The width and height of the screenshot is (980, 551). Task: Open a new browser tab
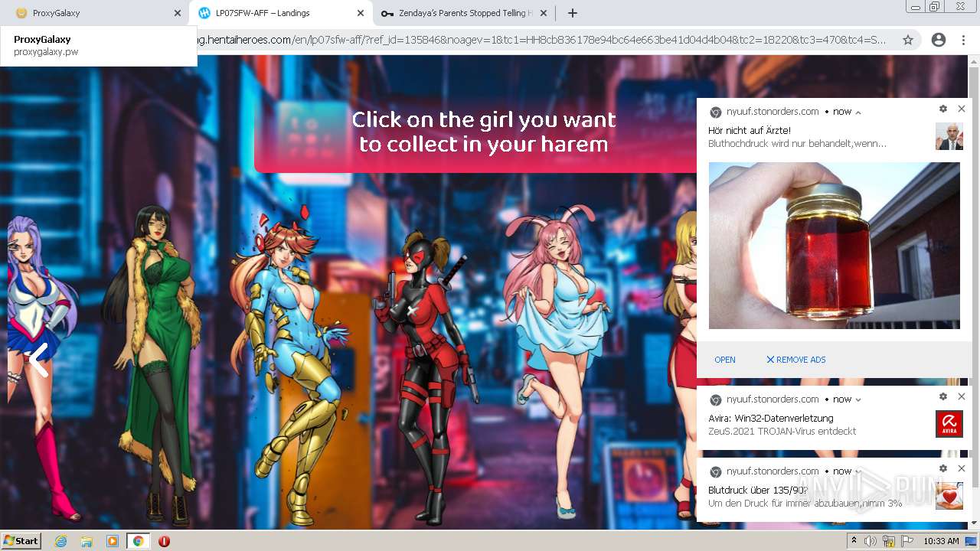tap(572, 13)
